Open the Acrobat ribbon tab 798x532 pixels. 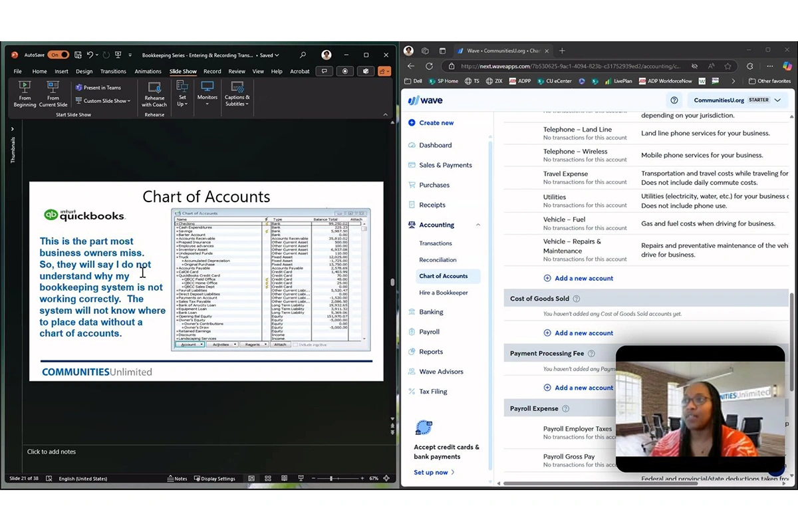tap(300, 71)
